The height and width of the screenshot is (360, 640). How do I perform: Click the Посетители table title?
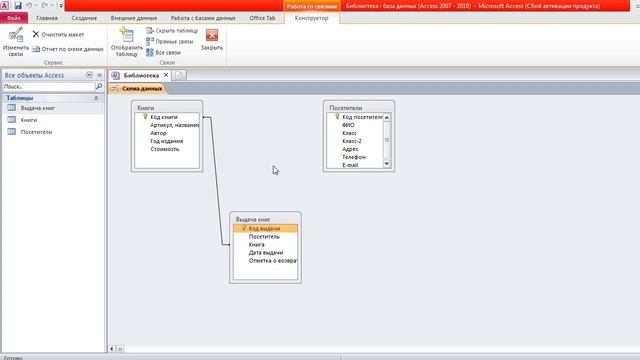click(x=346, y=108)
